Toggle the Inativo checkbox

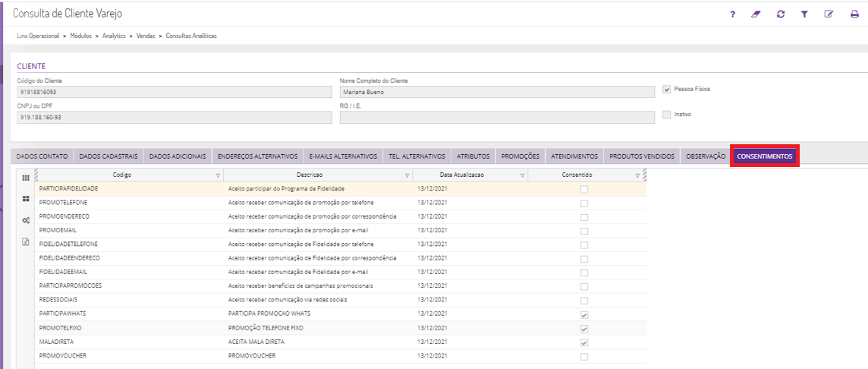tap(667, 115)
